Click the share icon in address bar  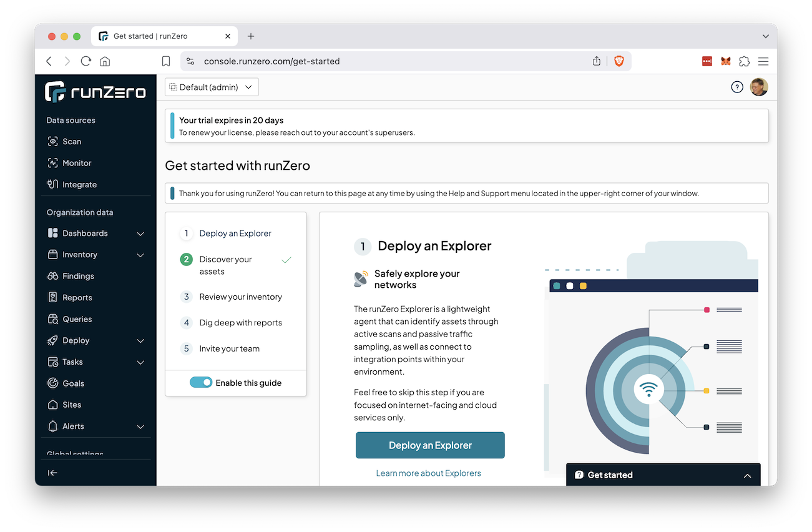[597, 61]
